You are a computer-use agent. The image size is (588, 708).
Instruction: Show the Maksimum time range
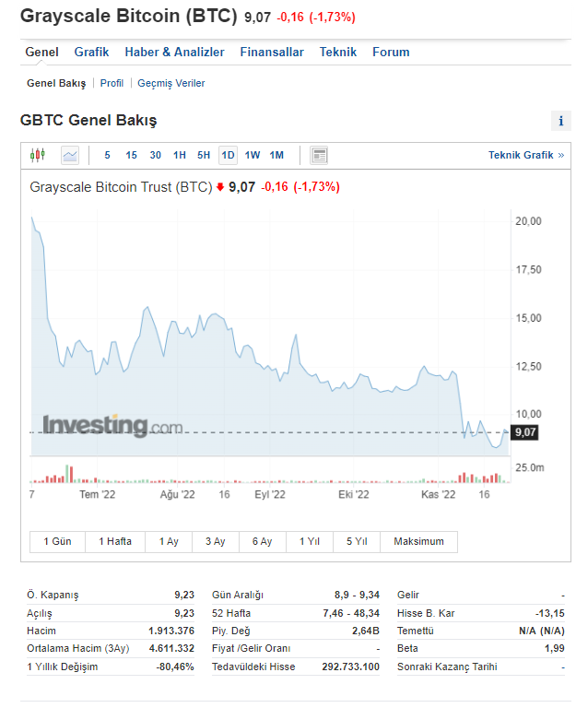point(418,541)
